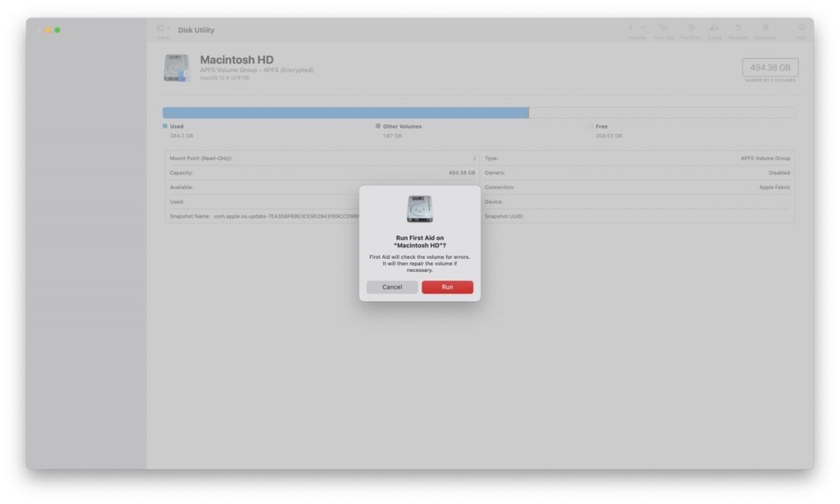Click the yellow minimize window button
The height and width of the screenshot is (504, 840).
pyautogui.click(x=48, y=30)
